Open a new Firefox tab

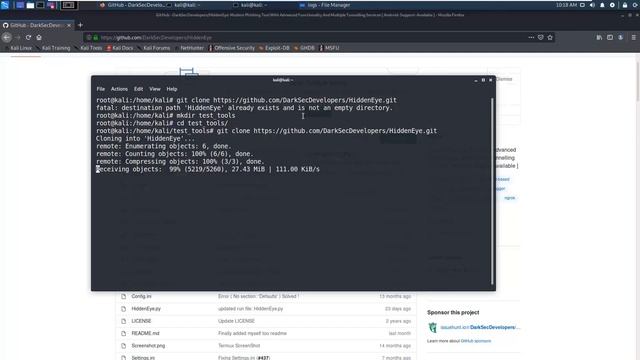coord(80,25)
